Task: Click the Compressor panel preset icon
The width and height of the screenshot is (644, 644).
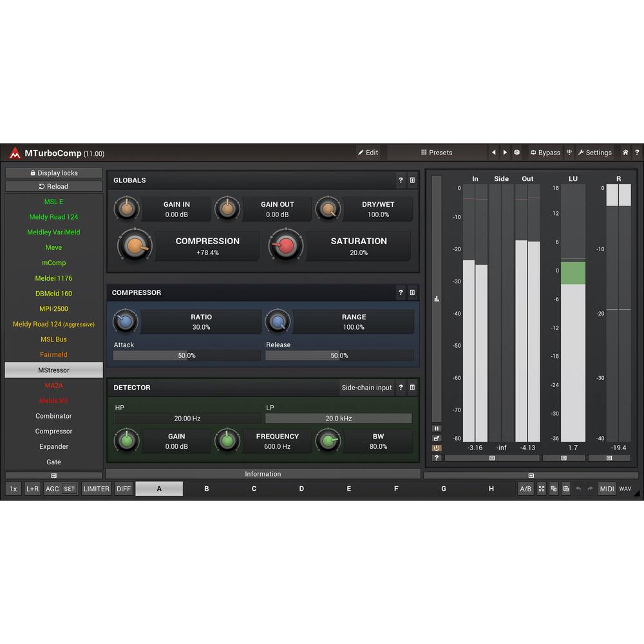Action: click(x=412, y=292)
